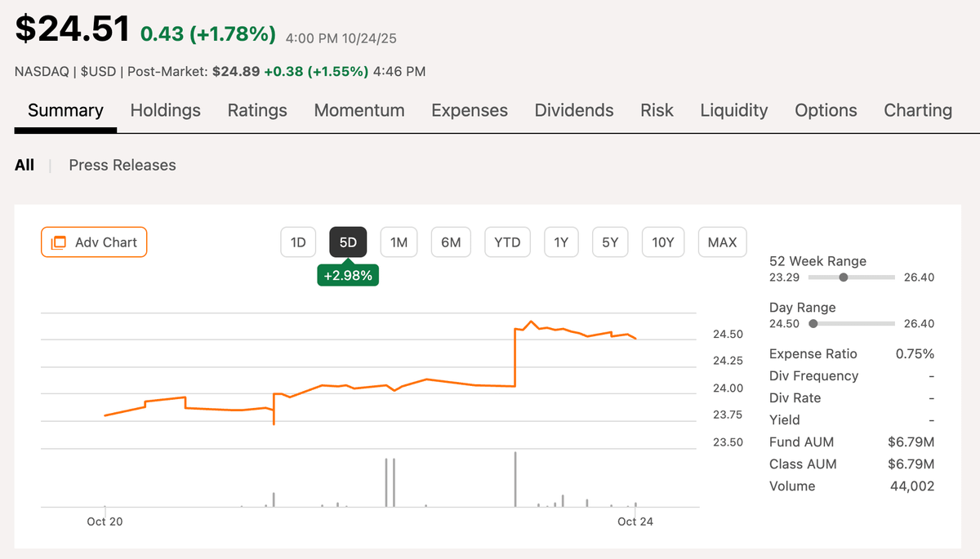Select the 6M time range

(x=451, y=242)
